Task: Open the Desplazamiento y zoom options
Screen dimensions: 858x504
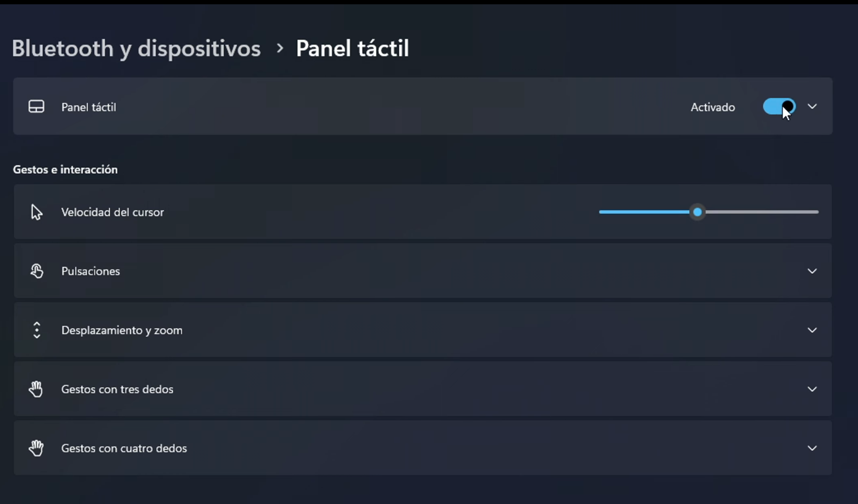Action: tap(812, 330)
